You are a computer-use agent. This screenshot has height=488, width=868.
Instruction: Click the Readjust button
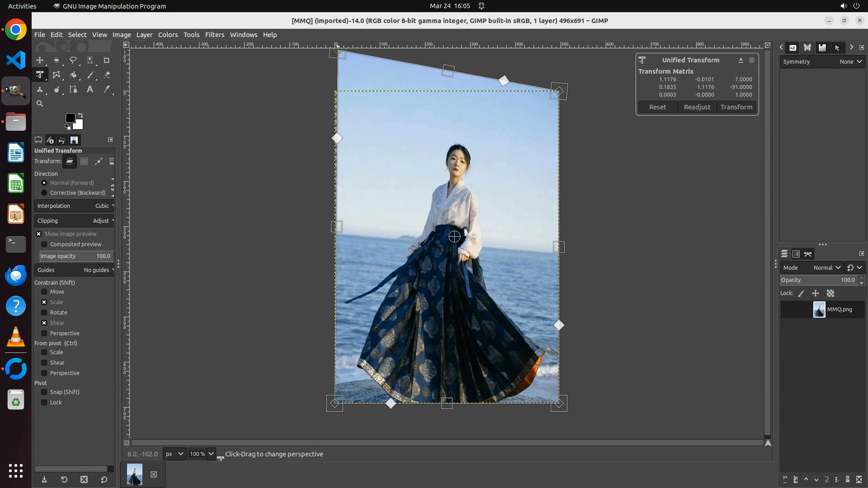[697, 107]
